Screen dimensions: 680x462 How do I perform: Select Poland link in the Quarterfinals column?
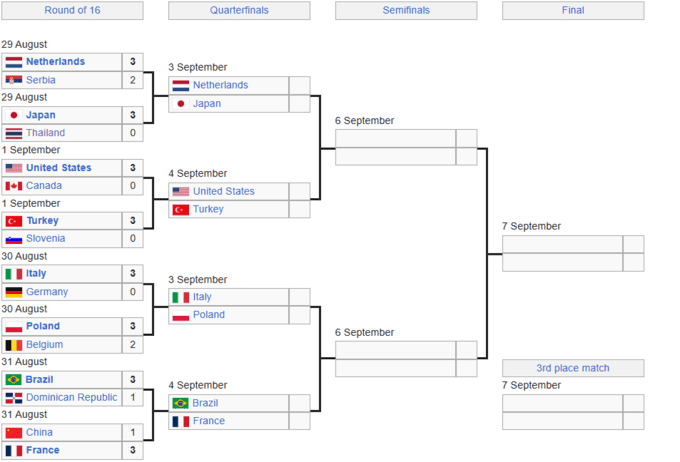209,315
